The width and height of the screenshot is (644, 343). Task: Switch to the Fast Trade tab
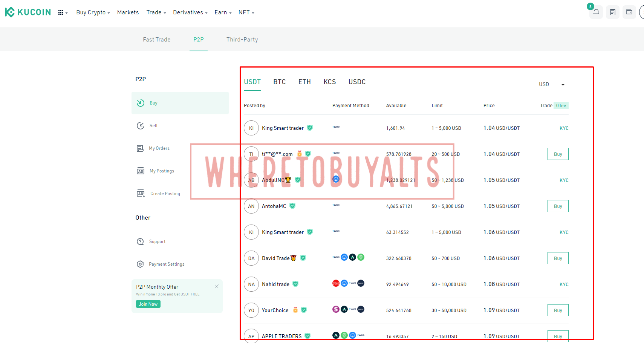(157, 40)
